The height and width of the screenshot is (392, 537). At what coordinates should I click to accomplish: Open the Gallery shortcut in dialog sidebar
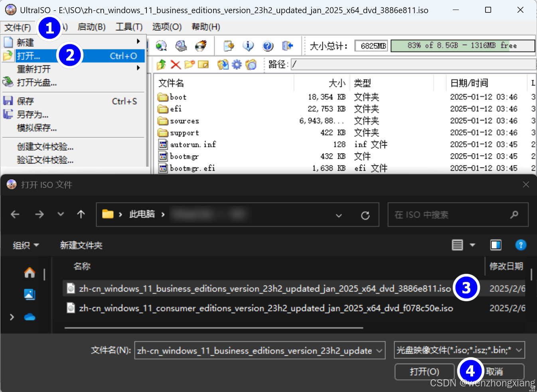tap(30, 295)
